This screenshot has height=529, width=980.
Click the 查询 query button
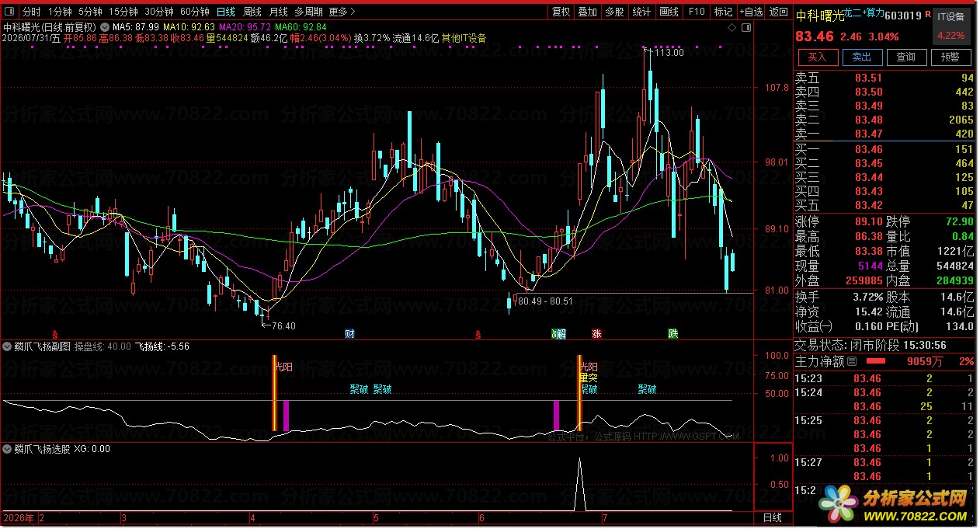[906, 57]
